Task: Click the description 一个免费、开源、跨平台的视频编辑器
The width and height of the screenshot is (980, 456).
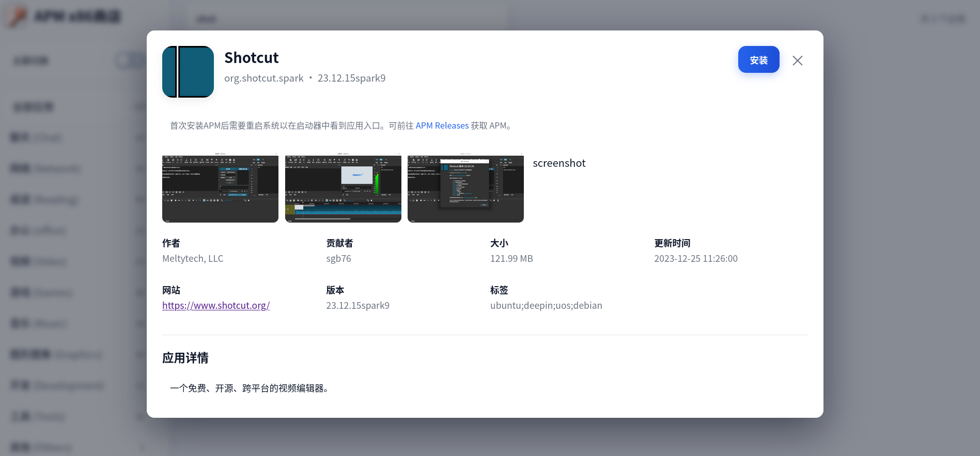Action: pyautogui.click(x=250, y=388)
